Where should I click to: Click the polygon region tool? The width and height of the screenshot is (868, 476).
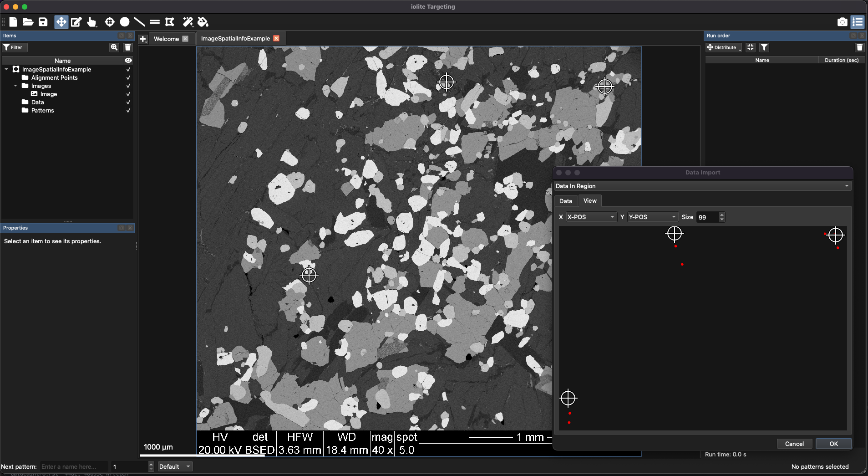click(170, 22)
